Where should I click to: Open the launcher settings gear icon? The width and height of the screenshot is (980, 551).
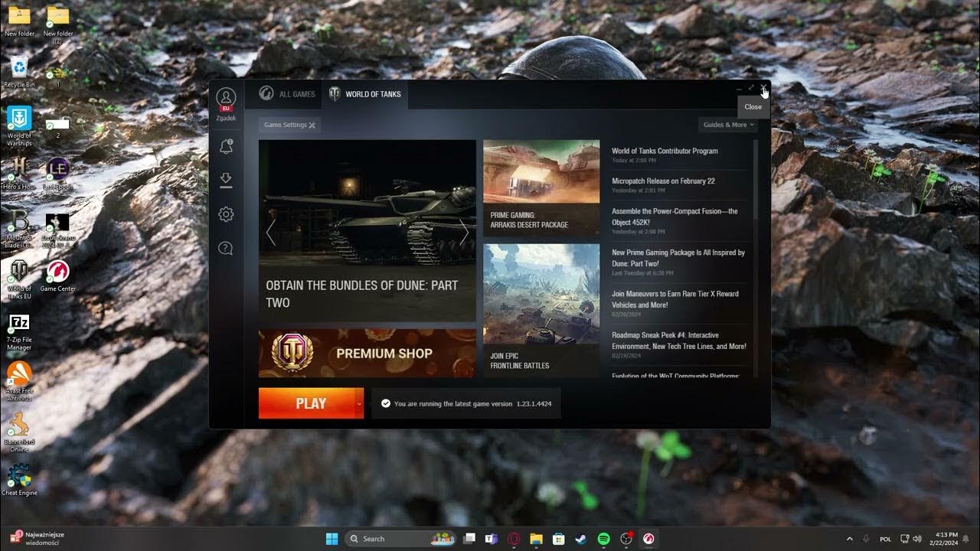point(225,214)
